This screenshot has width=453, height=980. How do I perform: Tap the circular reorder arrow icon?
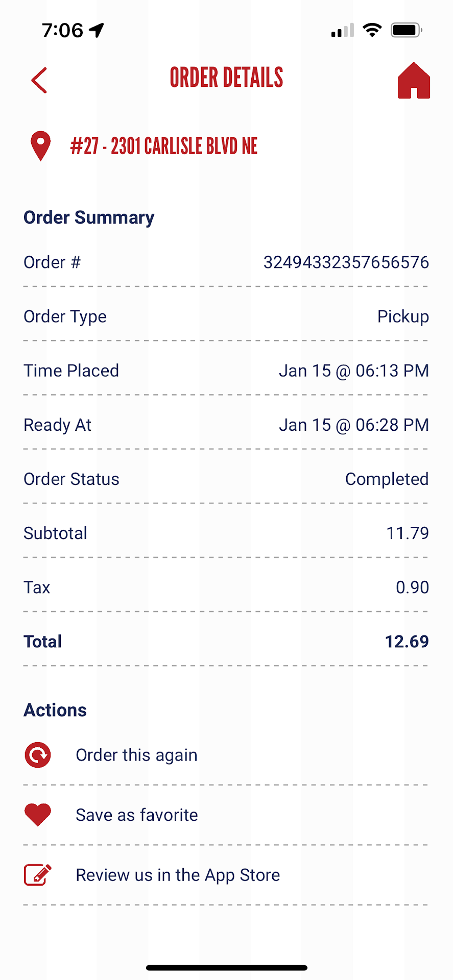click(38, 755)
